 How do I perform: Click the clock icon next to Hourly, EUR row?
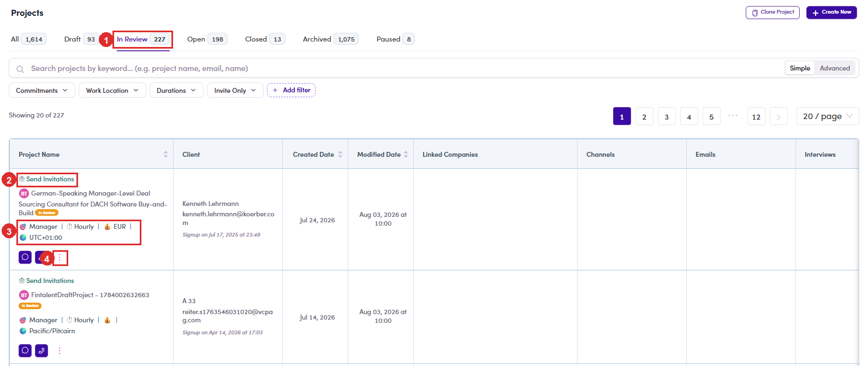(x=69, y=227)
